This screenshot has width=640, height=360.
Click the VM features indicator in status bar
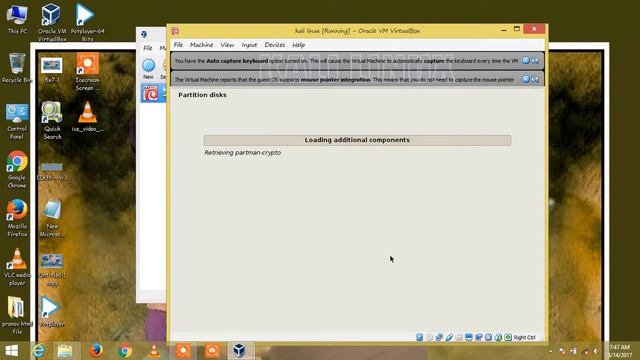pyautogui.click(x=488, y=337)
